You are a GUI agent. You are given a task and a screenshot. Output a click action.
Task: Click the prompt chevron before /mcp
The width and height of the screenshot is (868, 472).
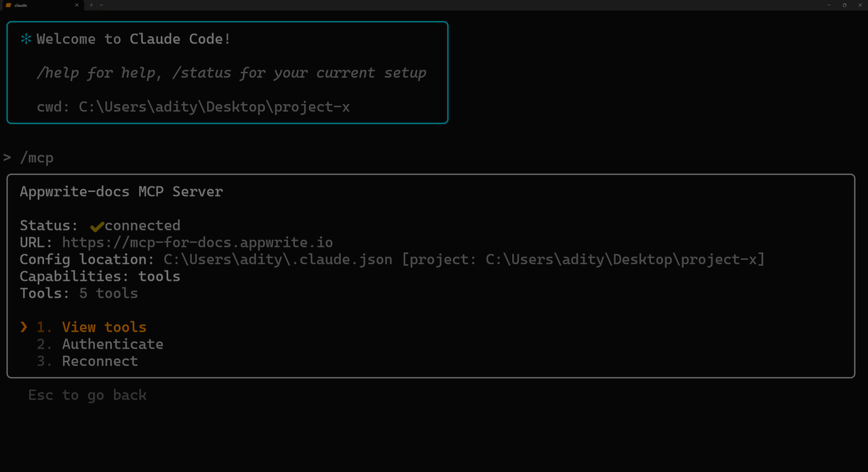click(x=7, y=157)
